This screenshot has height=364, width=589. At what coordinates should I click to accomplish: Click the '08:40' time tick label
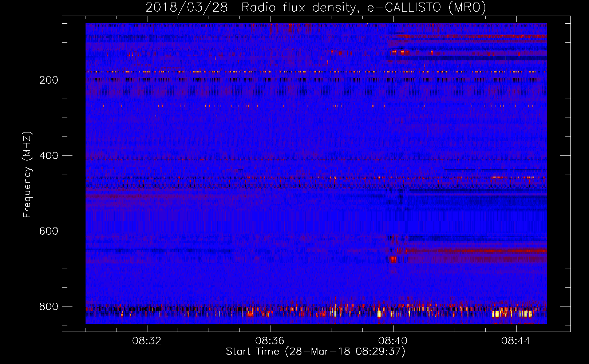393,341
